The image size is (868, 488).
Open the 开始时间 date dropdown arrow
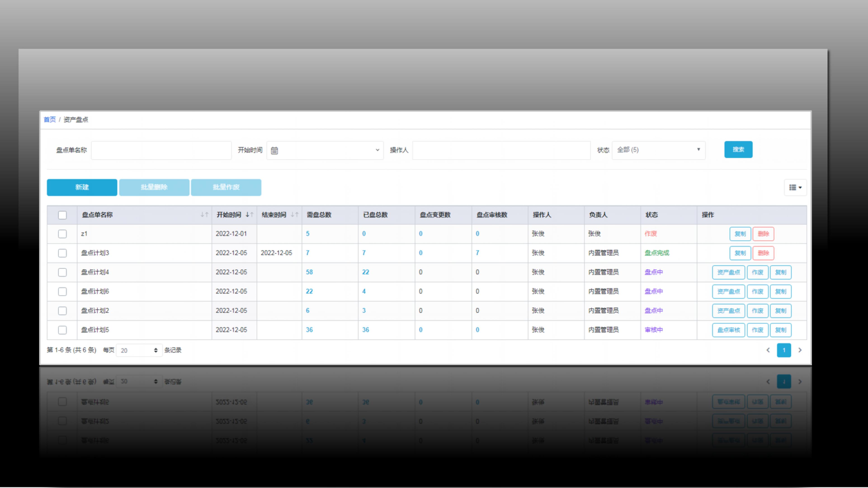(x=377, y=150)
